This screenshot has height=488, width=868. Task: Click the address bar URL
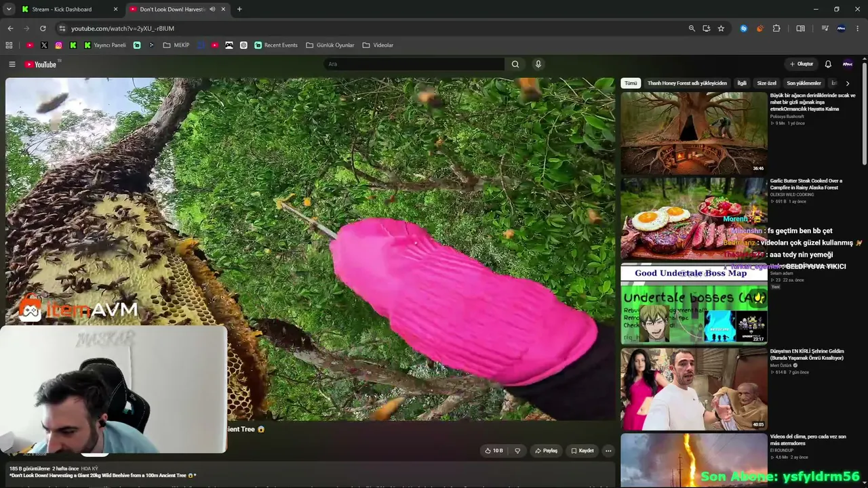[123, 28]
